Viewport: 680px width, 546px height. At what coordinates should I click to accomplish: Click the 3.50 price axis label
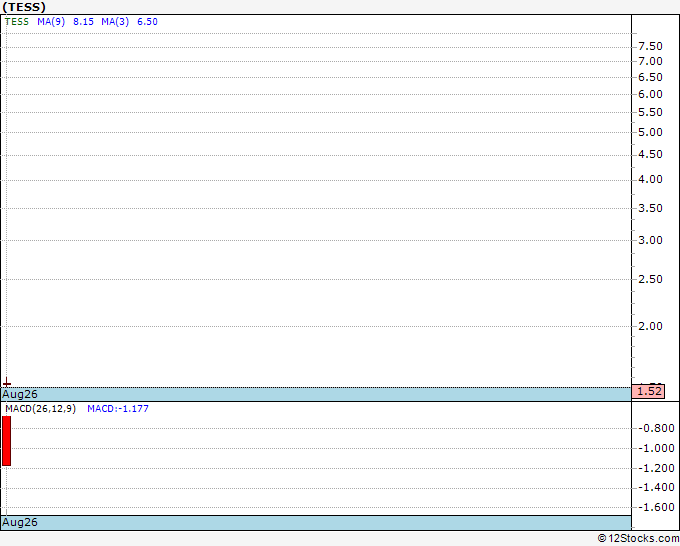(x=650, y=208)
